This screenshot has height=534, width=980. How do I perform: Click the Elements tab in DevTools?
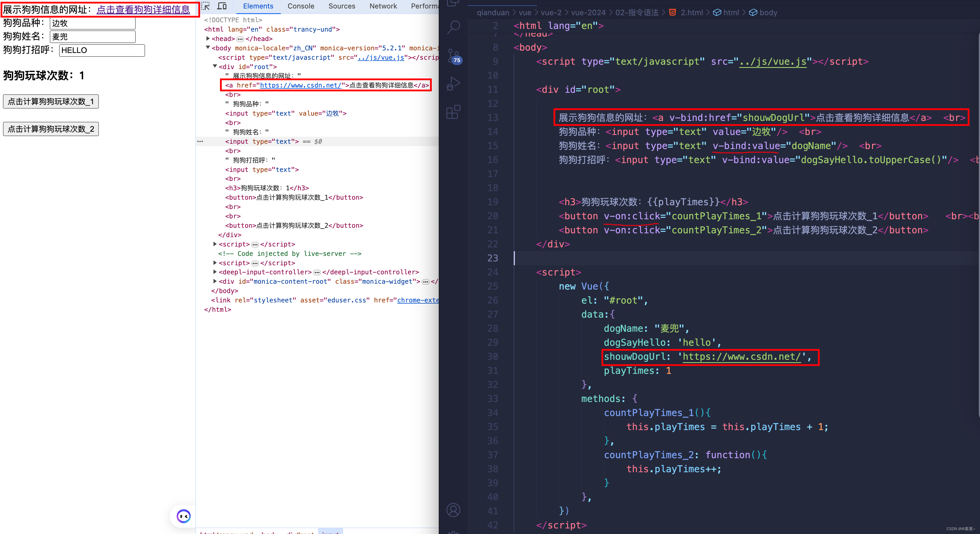pyautogui.click(x=257, y=6)
